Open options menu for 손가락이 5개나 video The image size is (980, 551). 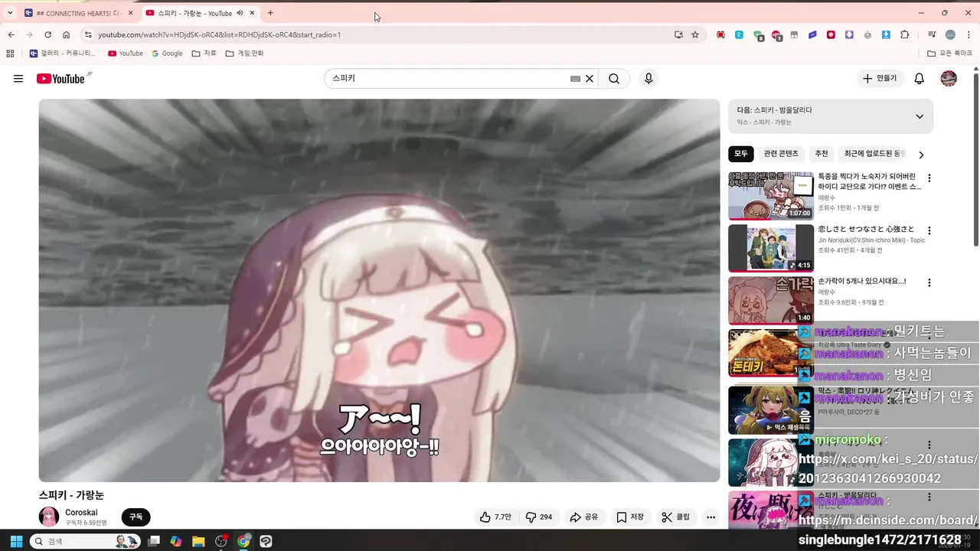point(929,282)
